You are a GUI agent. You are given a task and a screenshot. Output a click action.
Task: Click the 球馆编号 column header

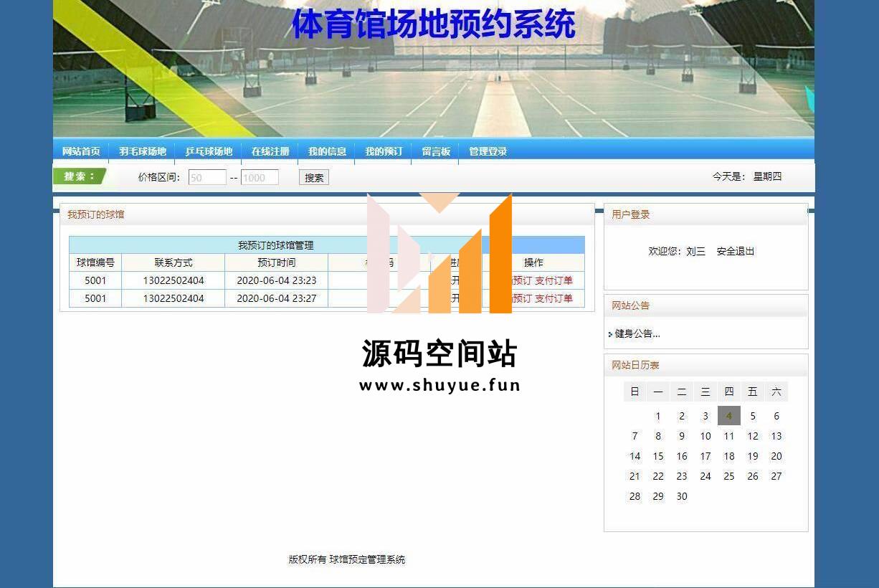[x=95, y=262]
